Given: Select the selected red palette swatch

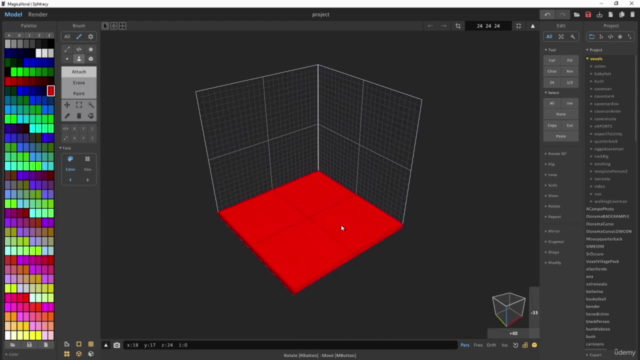Looking at the screenshot, I should (x=51, y=91).
